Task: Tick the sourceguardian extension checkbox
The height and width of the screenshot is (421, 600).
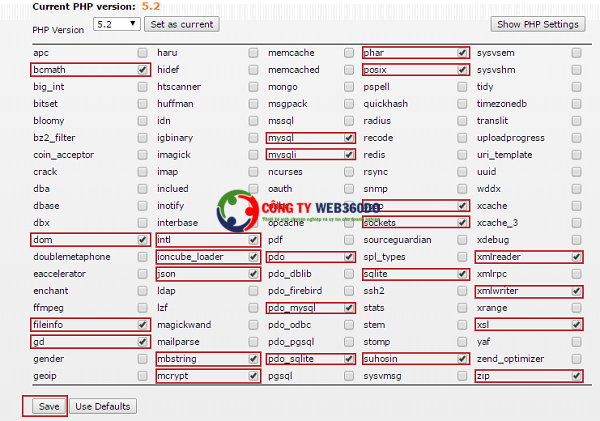Action: click(x=462, y=240)
